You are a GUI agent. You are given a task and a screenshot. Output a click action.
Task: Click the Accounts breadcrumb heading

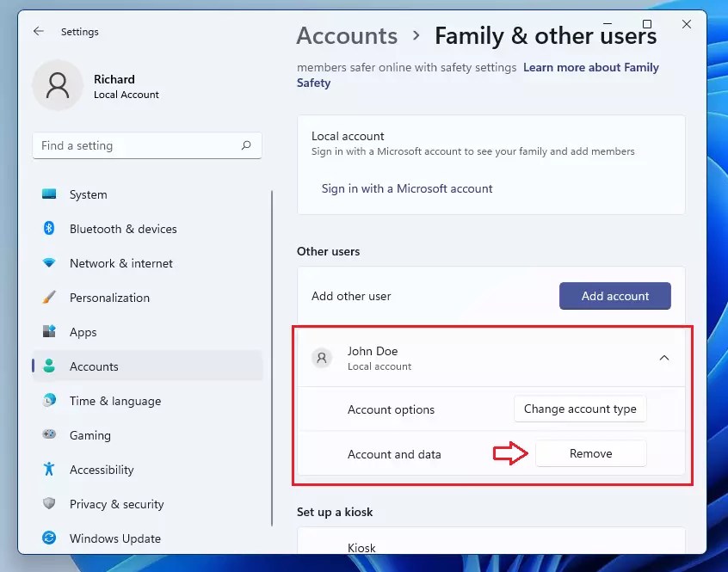[x=347, y=36]
